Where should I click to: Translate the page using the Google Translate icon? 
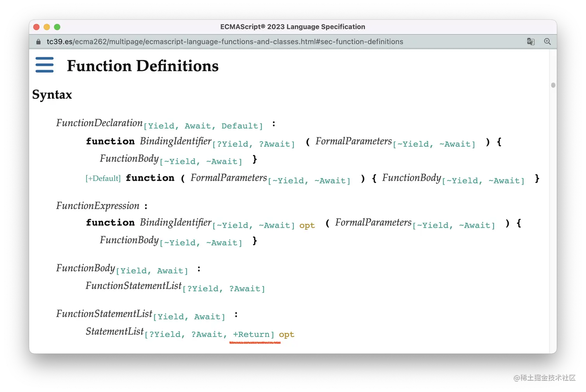click(531, 41)
